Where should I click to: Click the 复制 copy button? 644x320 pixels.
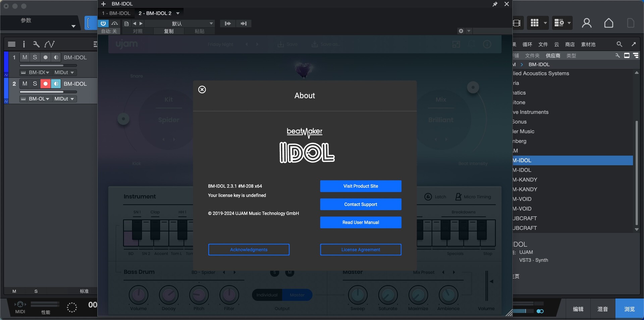point(169,31)
